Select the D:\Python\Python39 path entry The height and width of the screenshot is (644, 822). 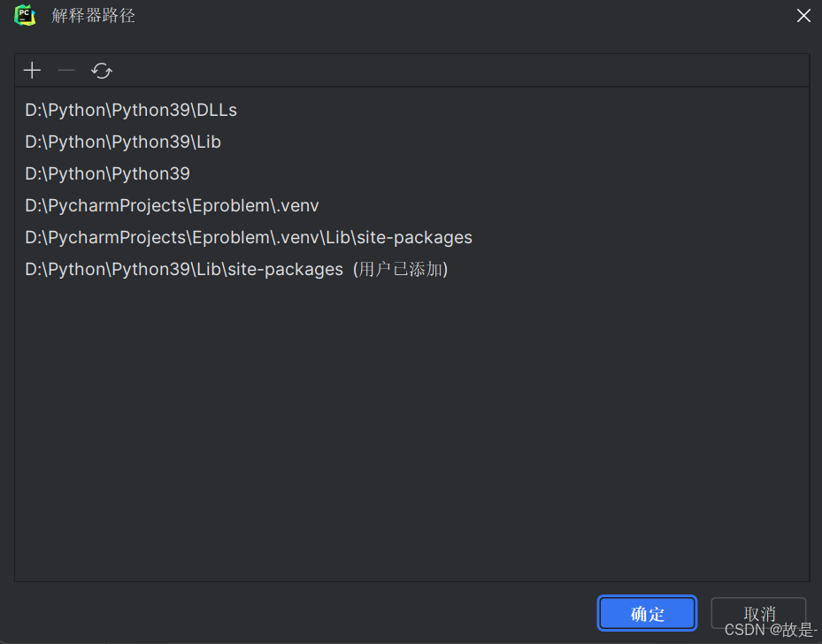coord(107,173)
